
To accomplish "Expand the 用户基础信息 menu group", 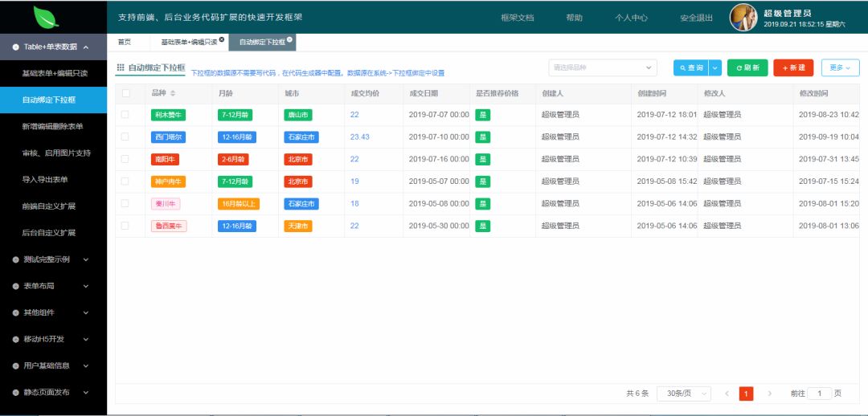I will [x=54, y=365].
